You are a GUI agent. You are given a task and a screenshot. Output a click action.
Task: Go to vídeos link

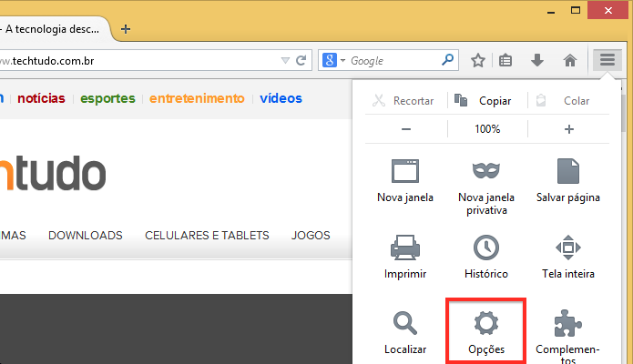(281, 98)
